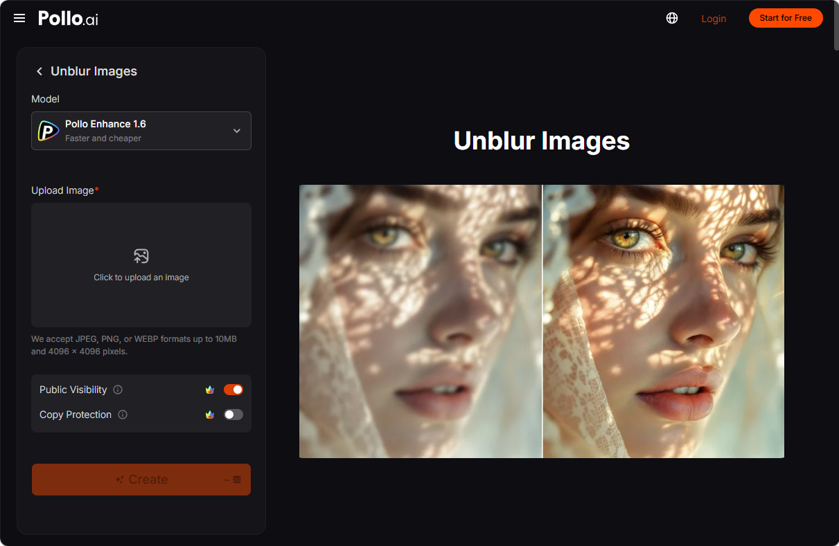Click the enhanced portrait preview image
Screen dimensions: 839x546
[x=663, y=321]
